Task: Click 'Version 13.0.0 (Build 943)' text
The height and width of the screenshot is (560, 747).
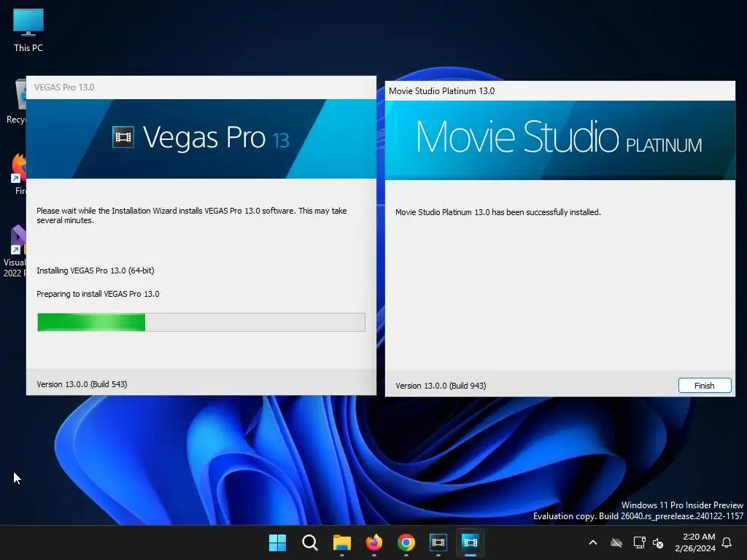Action: click(441, 386)
